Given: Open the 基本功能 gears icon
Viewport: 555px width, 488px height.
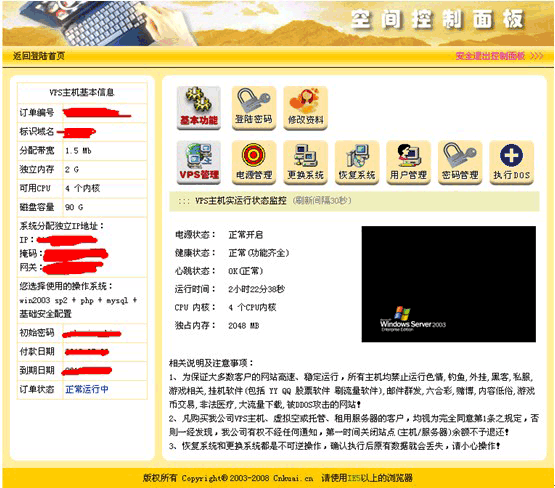Looking at the screenshot, I should point(199,108).
